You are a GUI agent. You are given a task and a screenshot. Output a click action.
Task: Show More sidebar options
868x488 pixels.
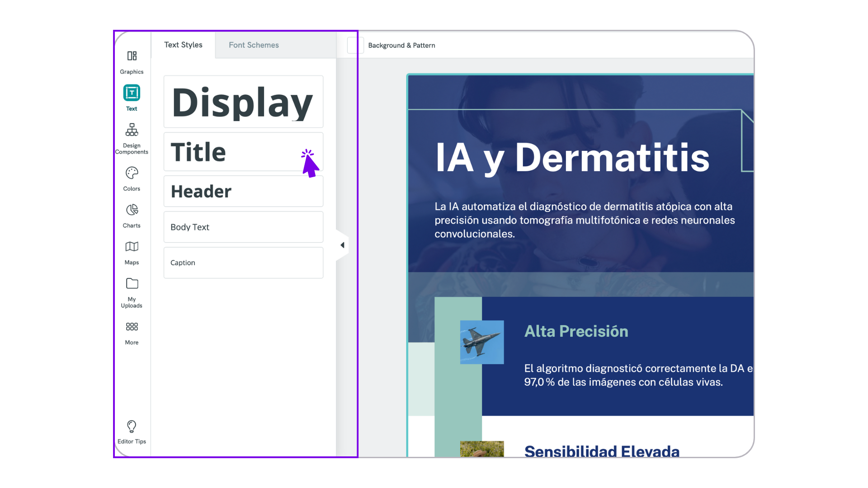(132, 333)
